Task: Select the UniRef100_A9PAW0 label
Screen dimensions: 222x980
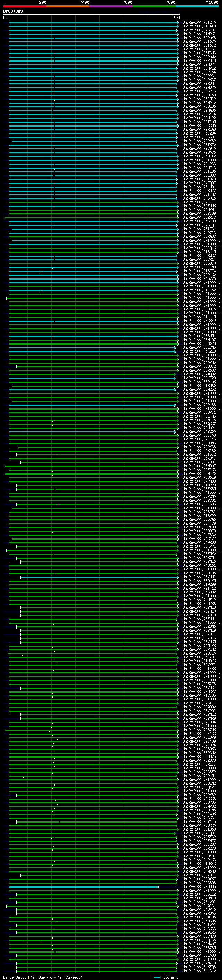Action: [x=199, y=57]
